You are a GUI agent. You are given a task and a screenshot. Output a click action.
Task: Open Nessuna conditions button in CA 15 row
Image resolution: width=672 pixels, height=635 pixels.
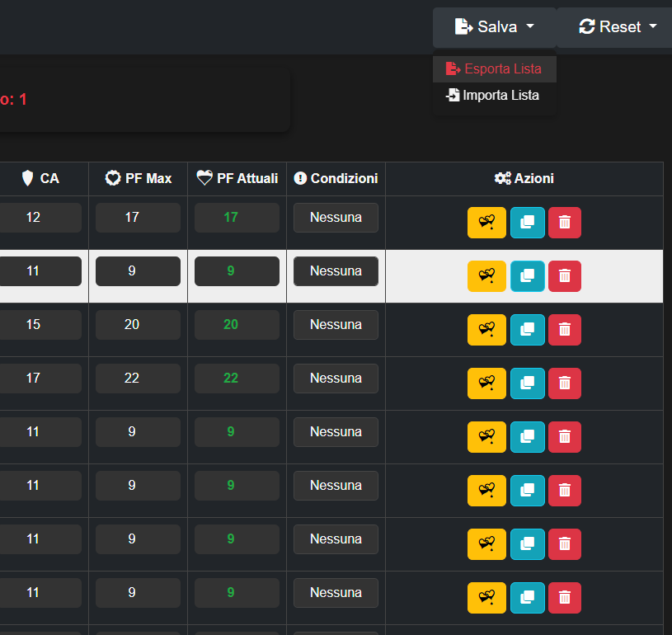coord(336,325)
